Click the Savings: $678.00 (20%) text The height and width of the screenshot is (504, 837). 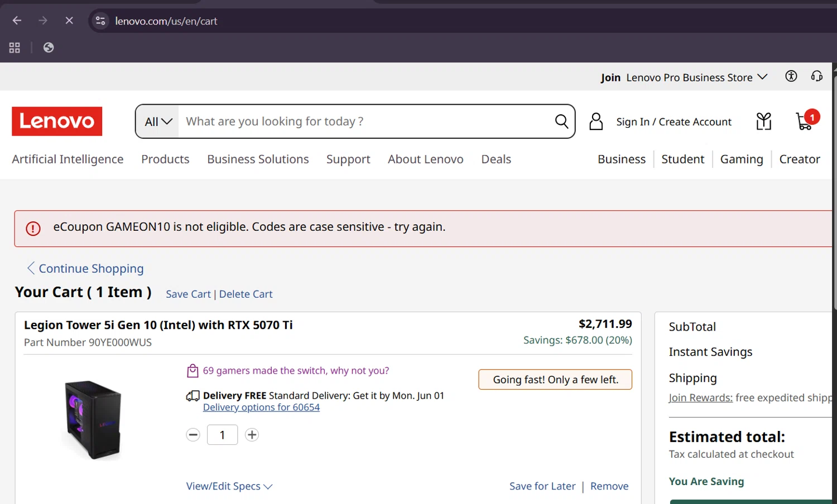click(x=578, y=340)
